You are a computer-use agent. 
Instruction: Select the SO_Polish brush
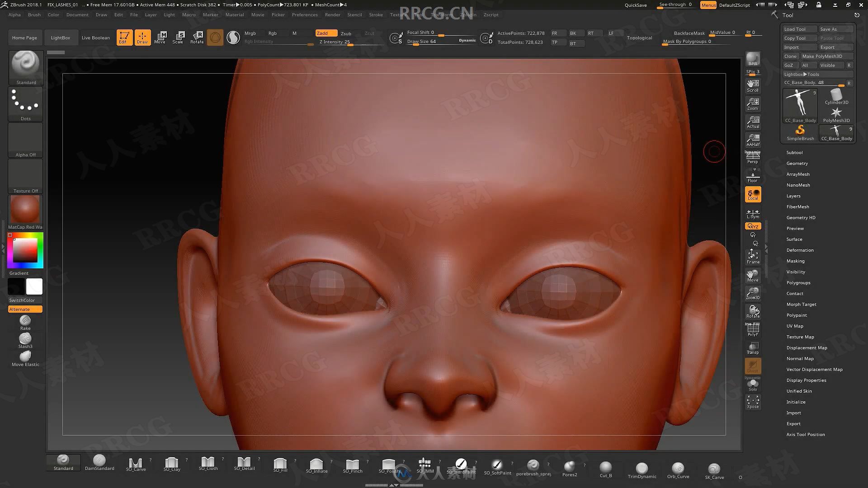(388, 464)
